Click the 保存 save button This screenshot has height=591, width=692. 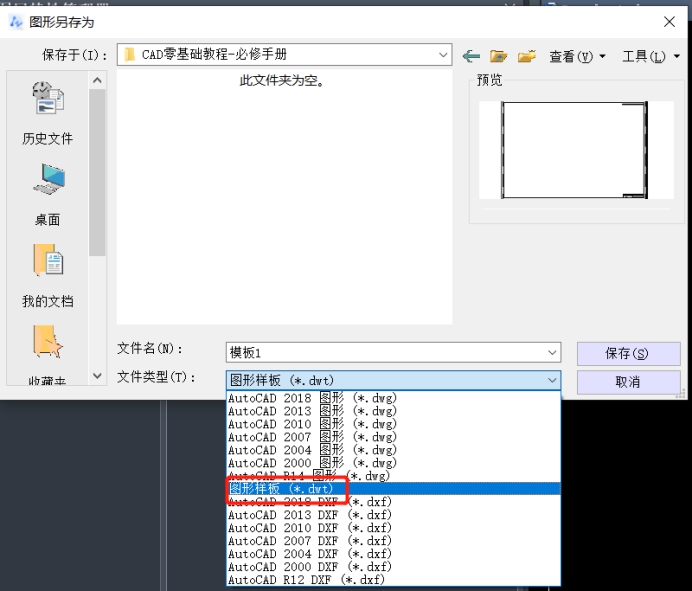(x=628, y=354)
